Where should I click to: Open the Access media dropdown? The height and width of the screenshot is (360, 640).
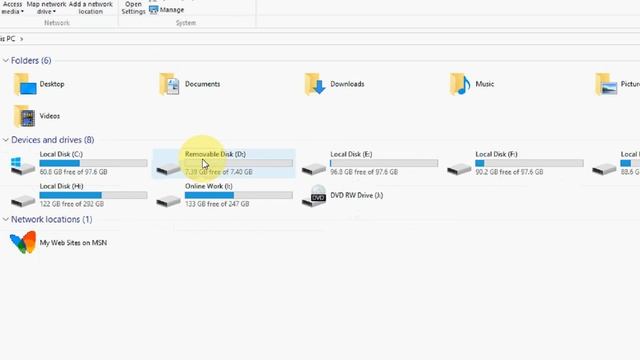click(12, 8)
